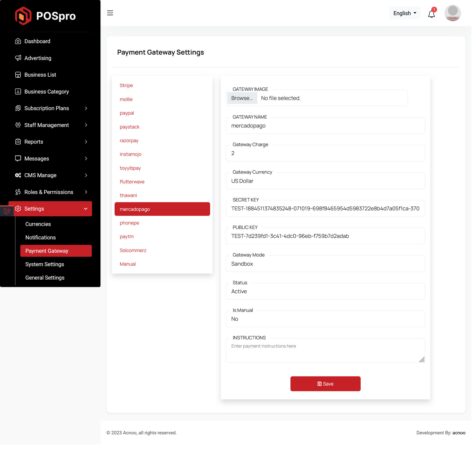Click the Business Category icon

point(18,92)
